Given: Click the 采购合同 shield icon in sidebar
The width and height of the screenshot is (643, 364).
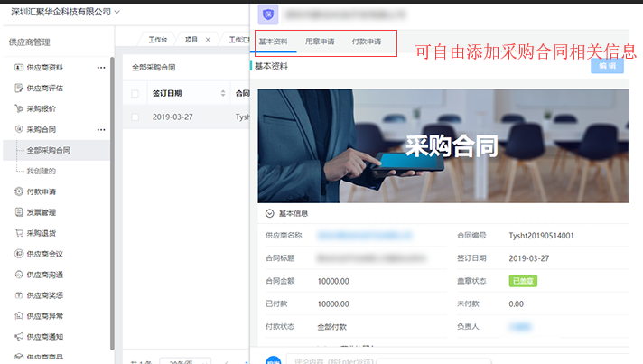Looking at the screenshot, I should [x=19, y=129].
